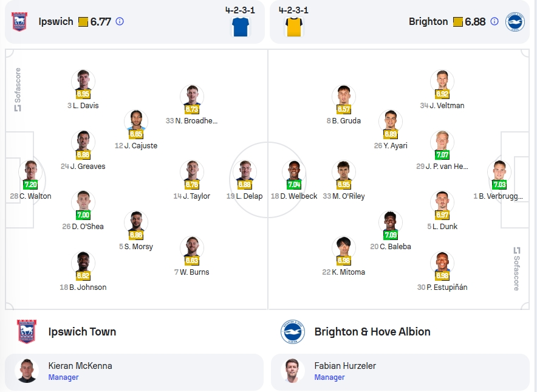
Task: Open the Fabian Hurzeler manager card
Action: (400, 372)
